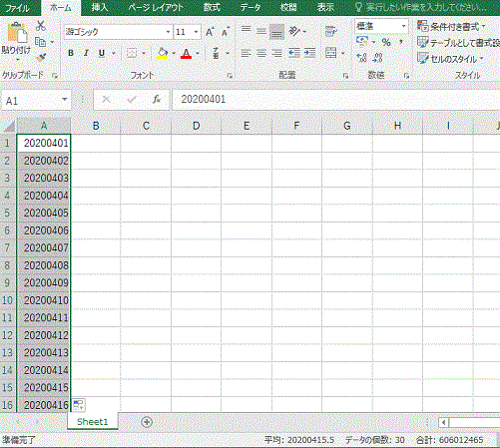Image resolution: width=500 pixels, height=448 pixels.
Task: Add a new sheet with plus button
Action: click(147, 422)
